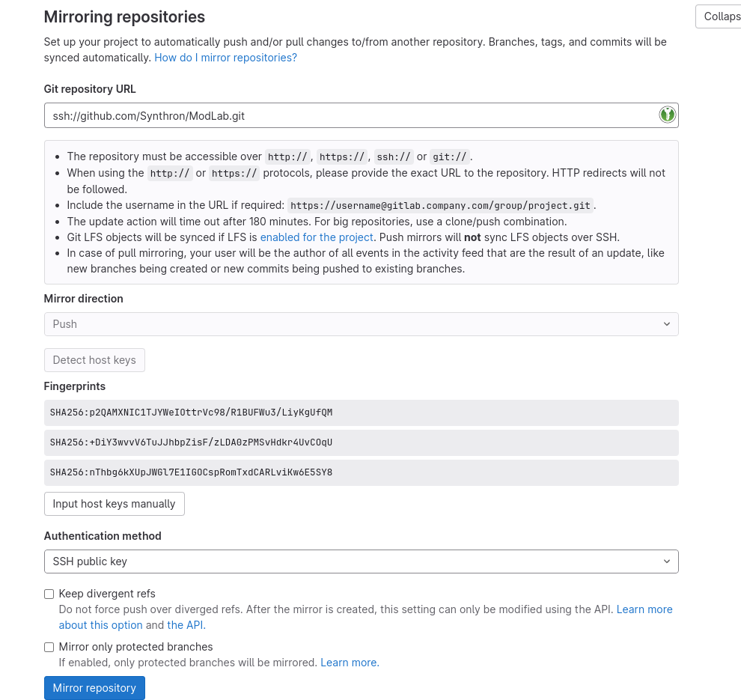Open Learn more about this option link

tap(644, 609)
